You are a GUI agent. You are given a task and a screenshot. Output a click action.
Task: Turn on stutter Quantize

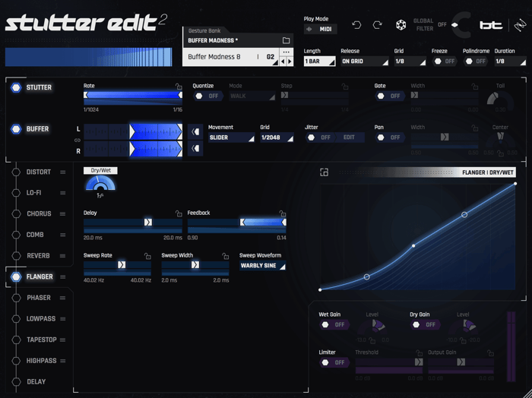208,96
